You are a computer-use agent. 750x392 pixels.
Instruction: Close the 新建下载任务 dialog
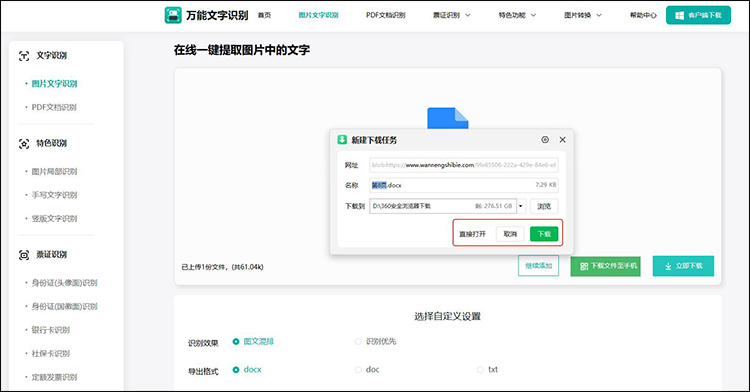562,140
